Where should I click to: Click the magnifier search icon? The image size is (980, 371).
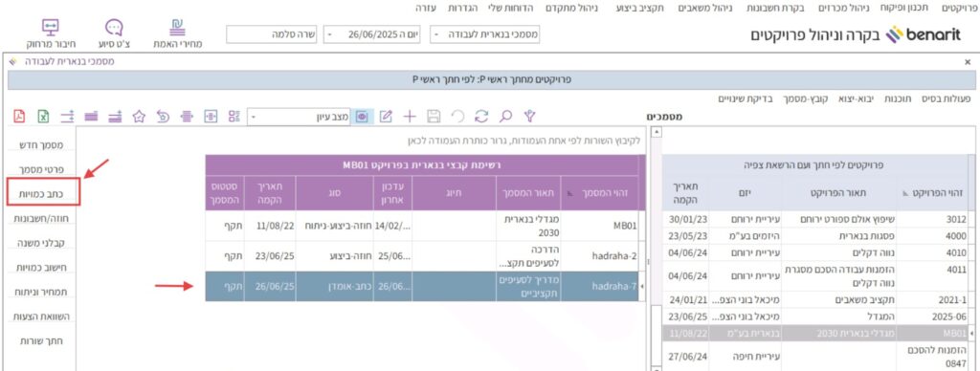tap(505, 116)
